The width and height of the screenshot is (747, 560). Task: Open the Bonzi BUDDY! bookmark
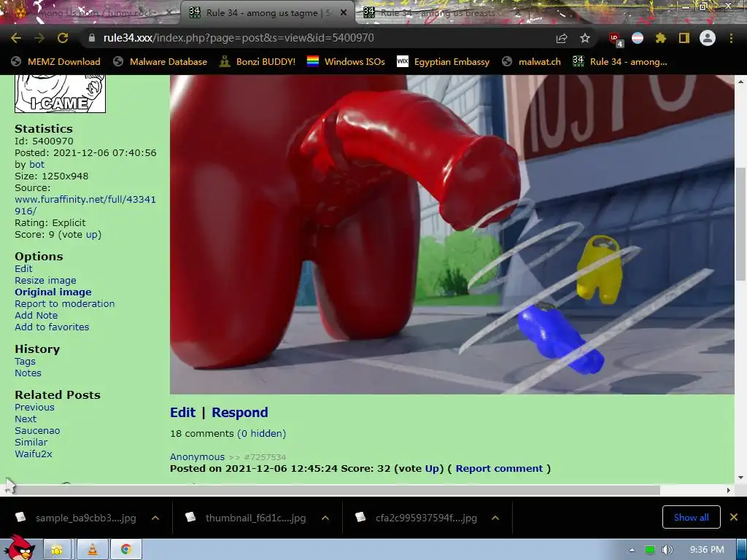[258, 61]
